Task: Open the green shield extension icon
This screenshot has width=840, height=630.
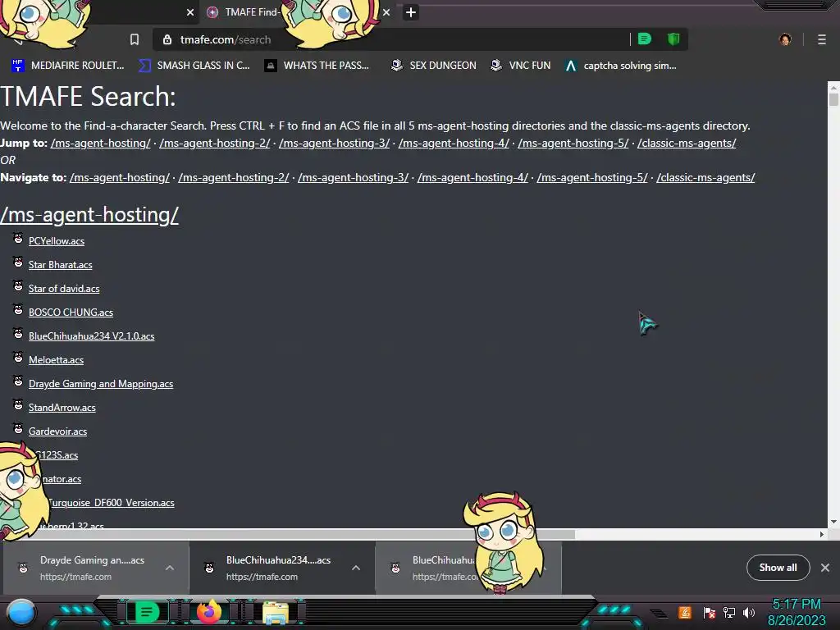Action: pyautogui.click(x=673, y=39)
